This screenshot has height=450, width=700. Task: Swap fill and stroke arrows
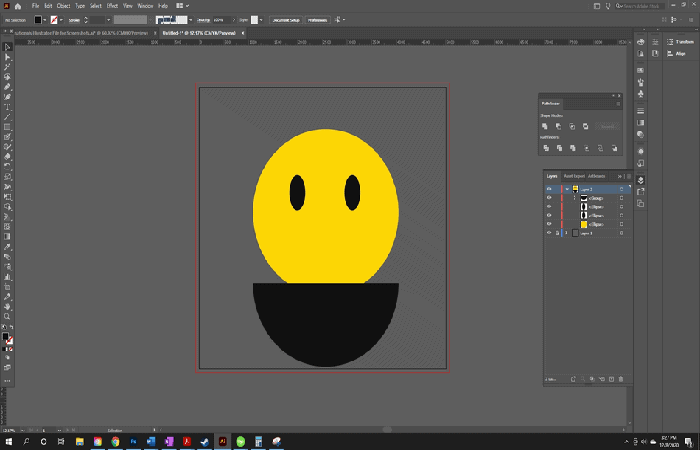click(x=11, y=327)
